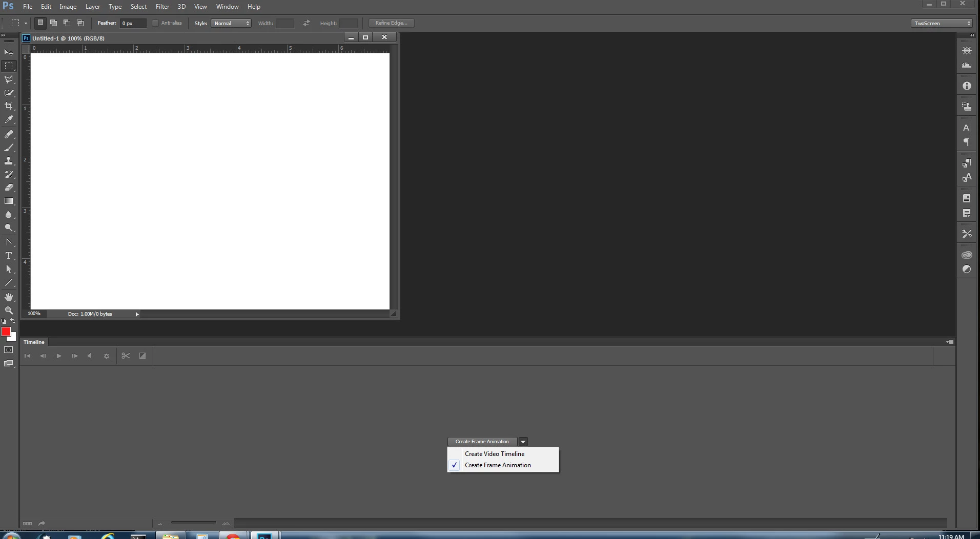
Task: Choose Create Video Timeline from popup
Action: [x=503, y=454]
